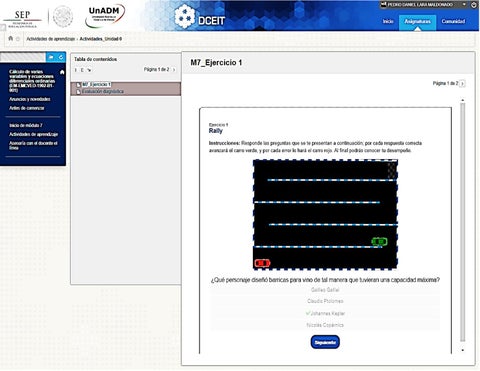Go to next page in Tabla de contenidos
480x371 pixels.
coord(174,70)
